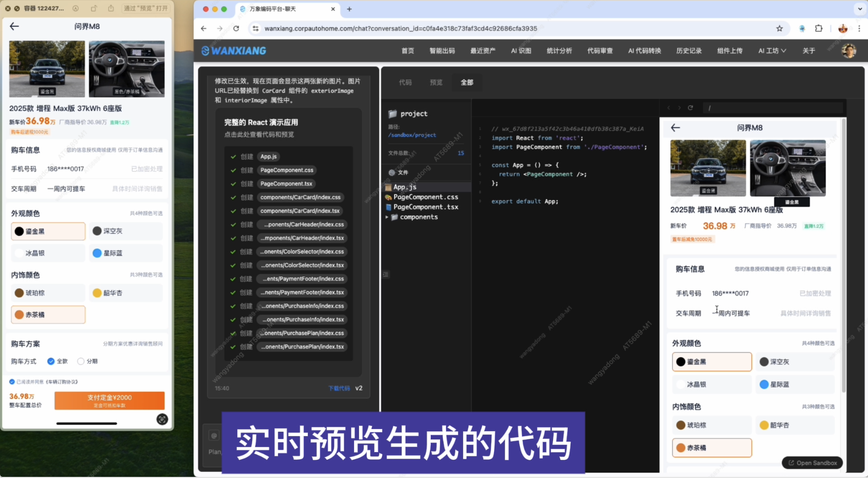The image size is (868, 478).
Task: Select 鎏金黑 exterior color in left window
Action: 48,231
